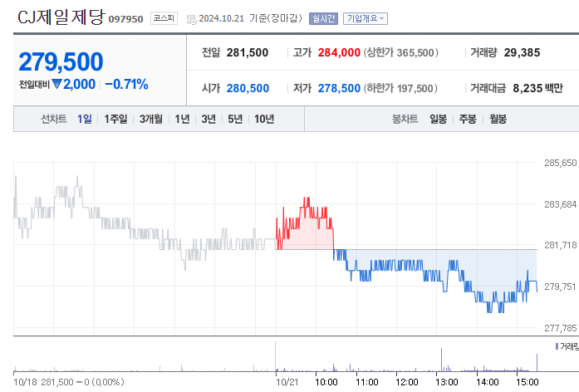
Task: Click the low price 278,500
Action: (x=339, y=88)
